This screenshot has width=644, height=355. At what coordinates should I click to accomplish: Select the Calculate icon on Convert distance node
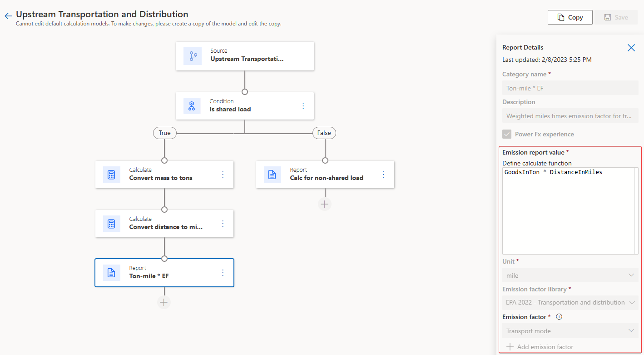click(x=112, y=224)
